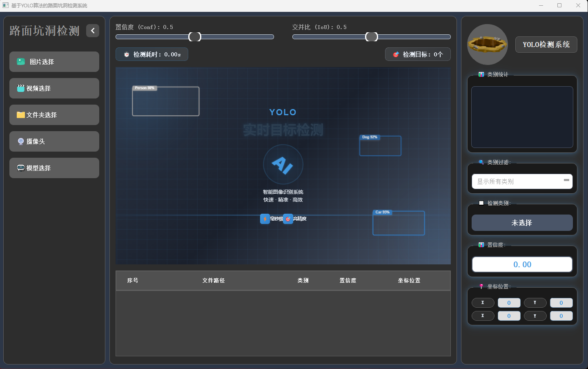Click the stopwatch icon beside 检测耗时
Viewport: 588px width, 369px height.
pos(127,54)
